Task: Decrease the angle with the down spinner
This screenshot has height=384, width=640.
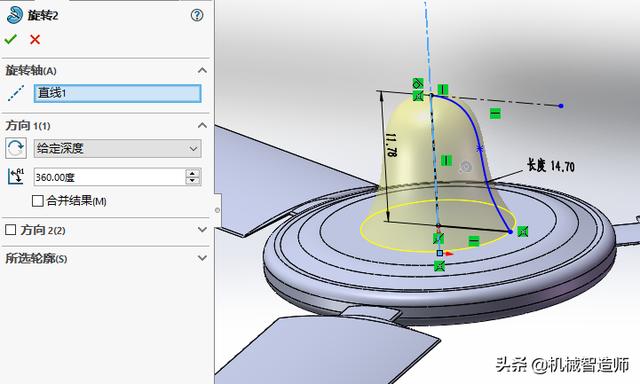Action: click(193, 181)
